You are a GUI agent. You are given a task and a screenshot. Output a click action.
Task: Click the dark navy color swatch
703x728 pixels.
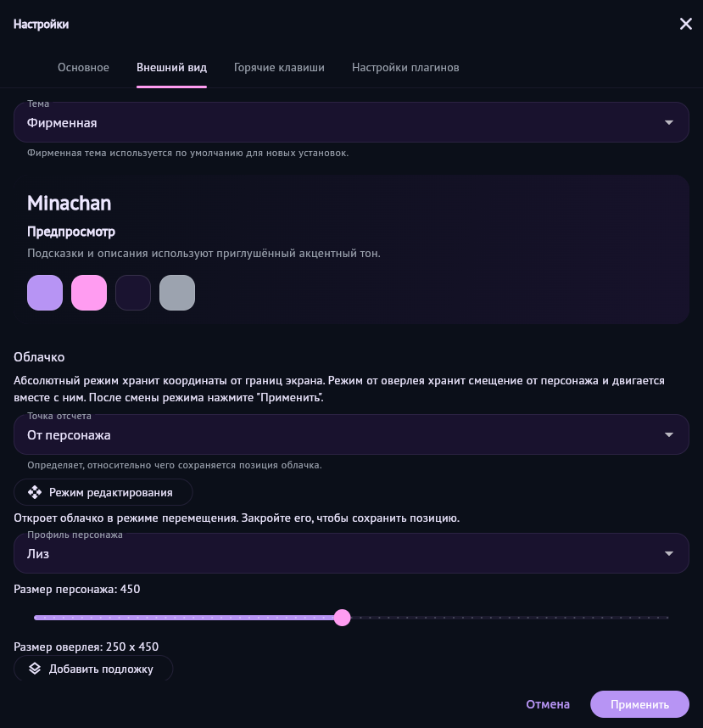pyautogui.click(x=133, y=293)
